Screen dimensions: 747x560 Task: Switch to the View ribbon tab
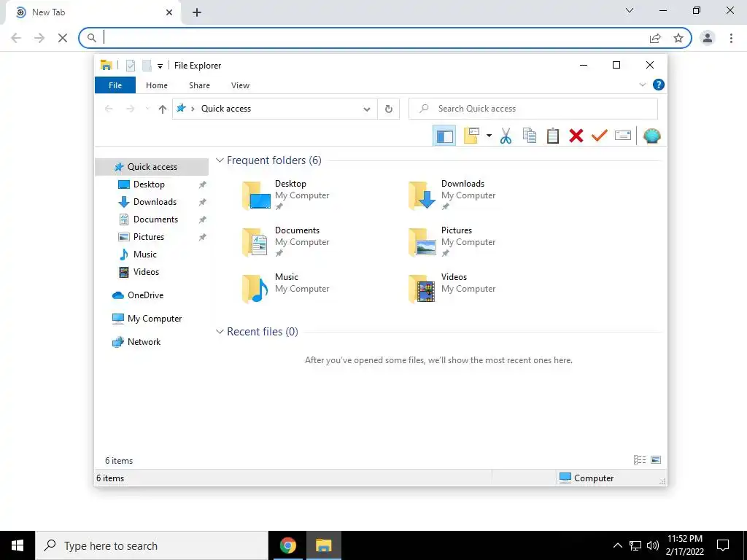click(240, 85)
